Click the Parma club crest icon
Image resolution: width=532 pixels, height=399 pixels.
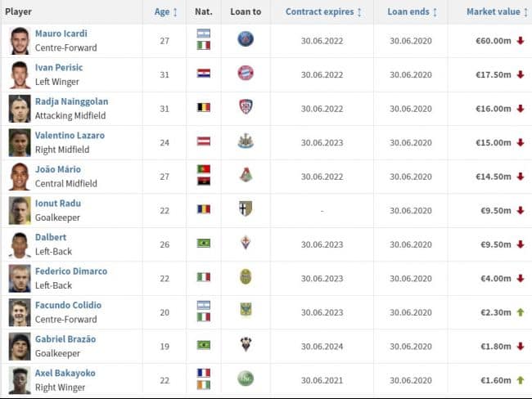pos(246,208)
